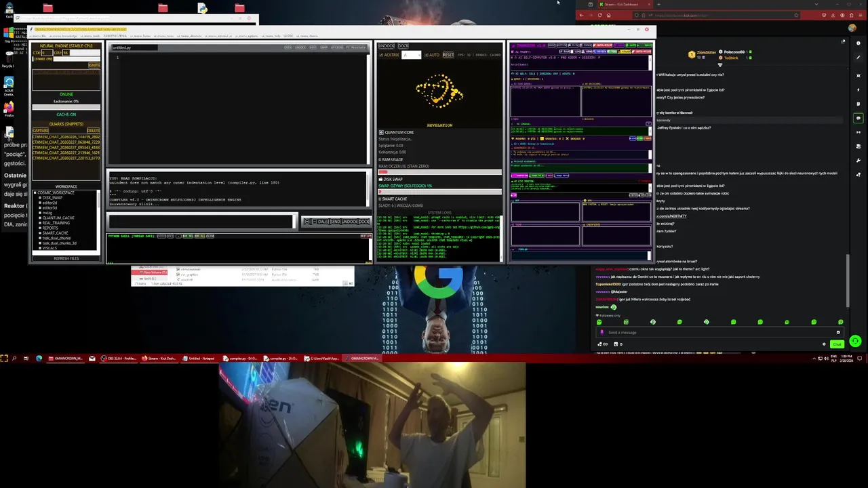Click UNDOCK button beside the SEND button
This screenshot has height=488, width=868.
(349, 222)
